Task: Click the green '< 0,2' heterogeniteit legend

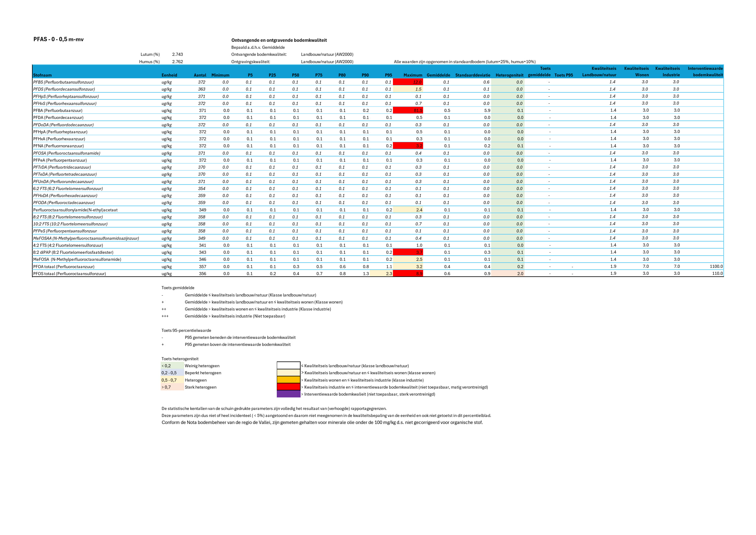Action: point(172,366)
